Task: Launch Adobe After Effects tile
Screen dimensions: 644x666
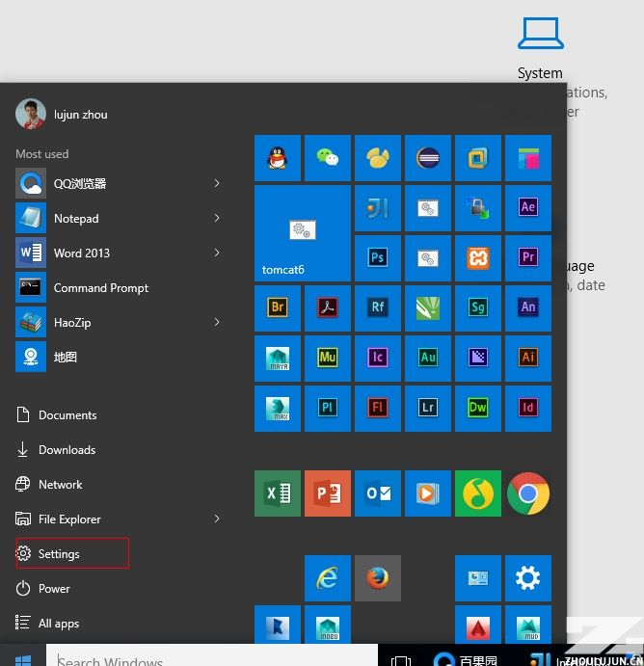Action: coord(528,208)
